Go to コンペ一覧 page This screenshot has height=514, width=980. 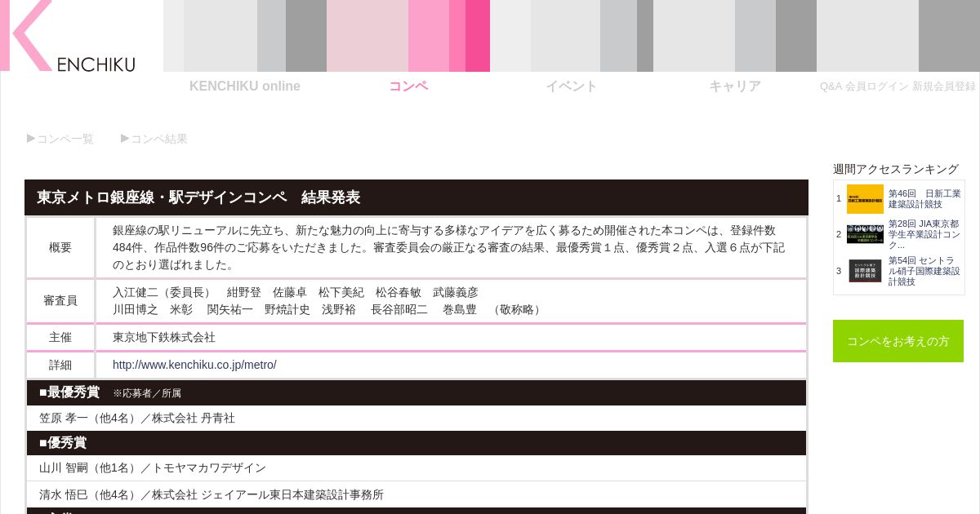click(60, 139)
